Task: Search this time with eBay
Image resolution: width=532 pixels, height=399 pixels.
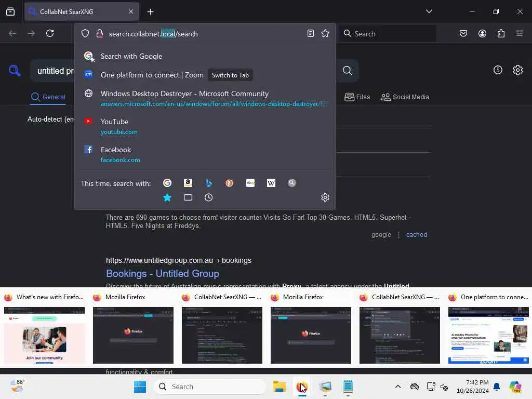Action: (250, 183)
